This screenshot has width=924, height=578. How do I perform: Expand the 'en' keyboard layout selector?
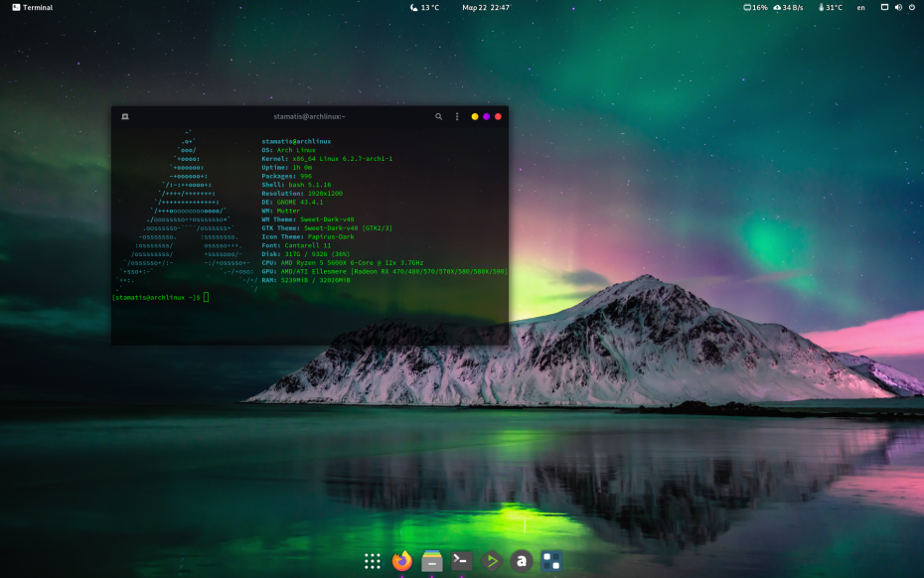[860, 7]
